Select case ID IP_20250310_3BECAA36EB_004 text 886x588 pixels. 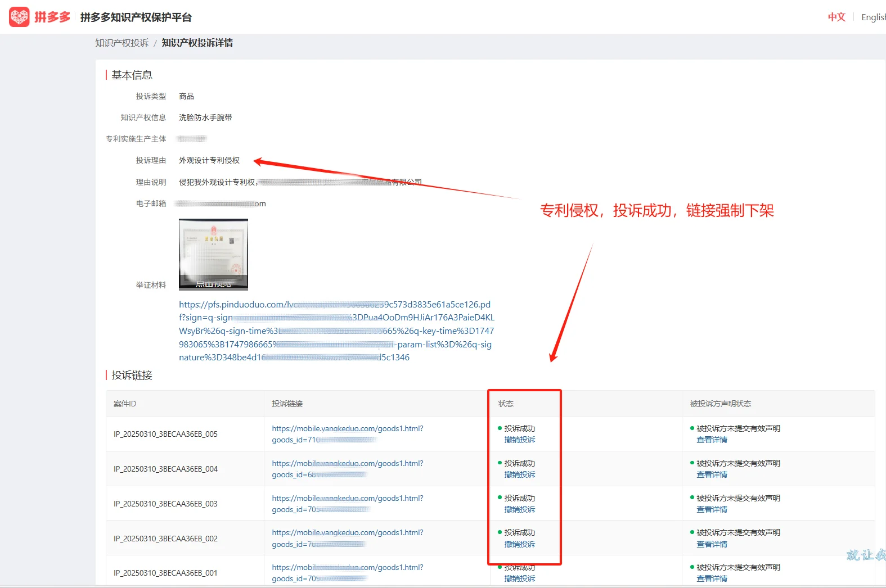pos(165,469)
